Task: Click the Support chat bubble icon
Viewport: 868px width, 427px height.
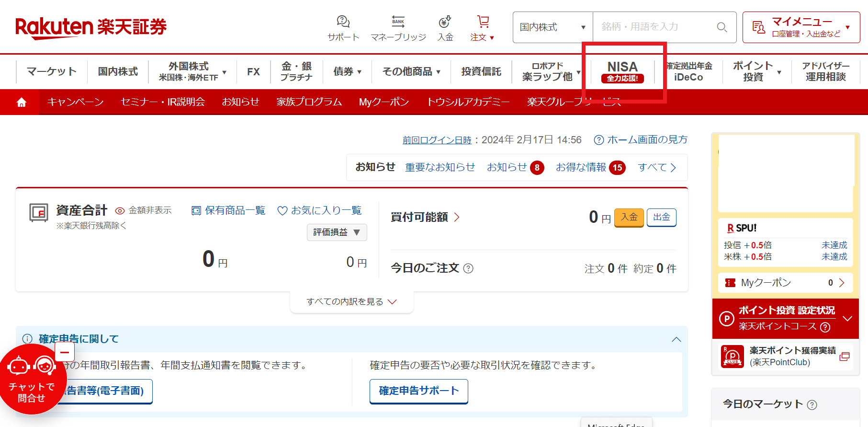Action: click(x=343, y=22)
